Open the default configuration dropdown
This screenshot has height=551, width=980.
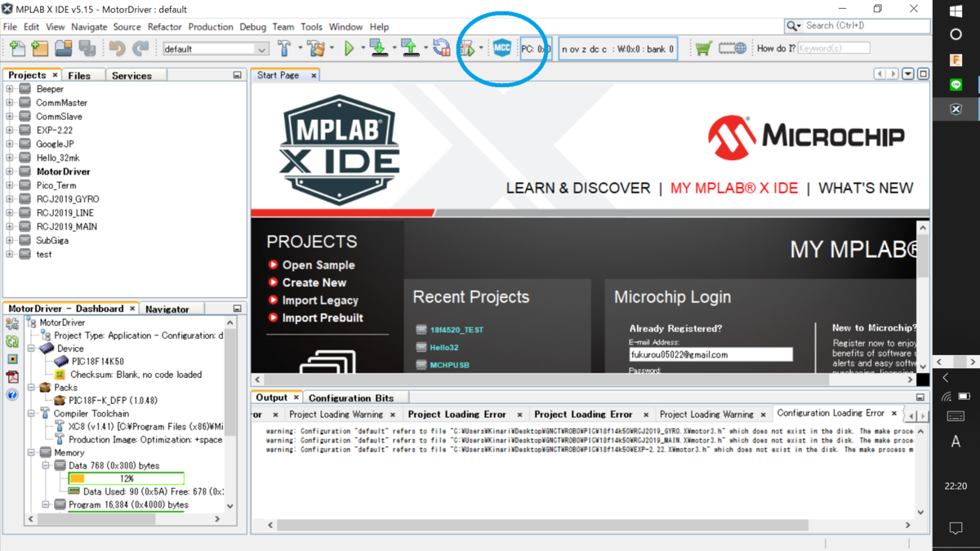tap(216, 49)
